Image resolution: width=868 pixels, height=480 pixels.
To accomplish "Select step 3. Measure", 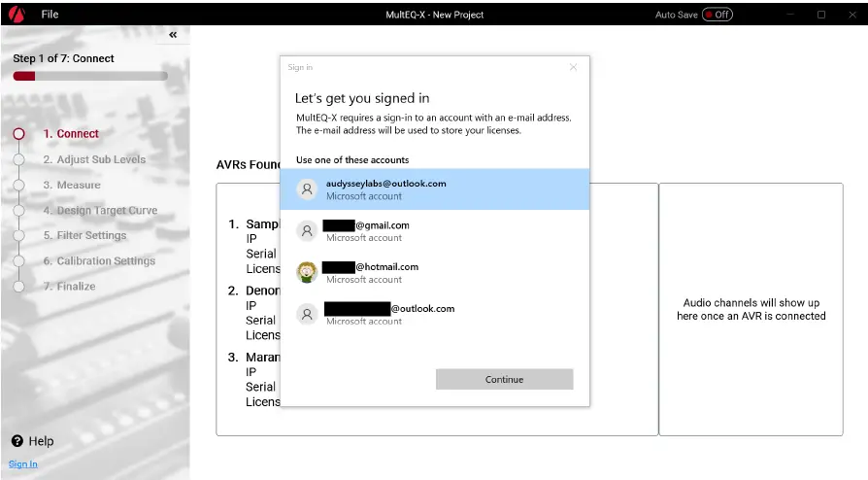I will [x=72, y=186].
